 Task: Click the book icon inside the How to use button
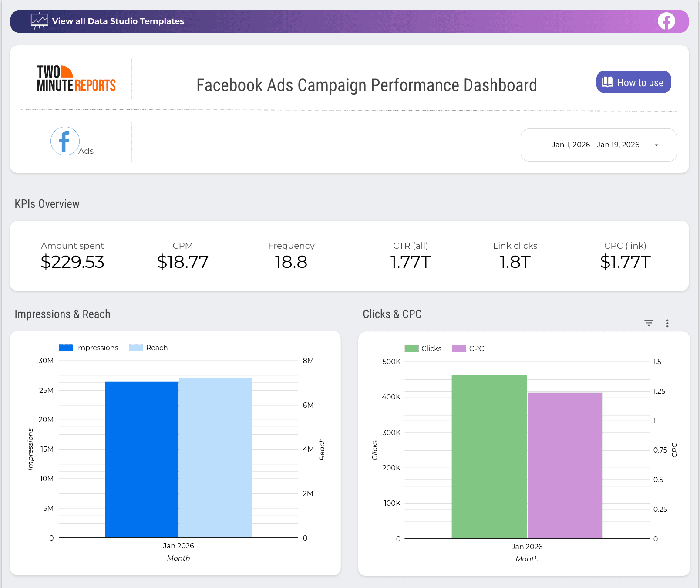coord(607,82)
